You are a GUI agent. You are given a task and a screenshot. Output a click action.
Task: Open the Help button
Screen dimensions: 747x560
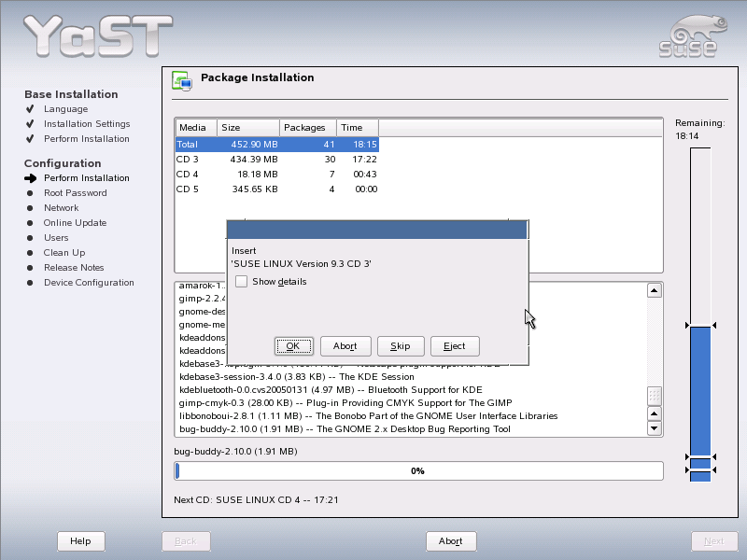pyautogui.click(x=80, y=541)
